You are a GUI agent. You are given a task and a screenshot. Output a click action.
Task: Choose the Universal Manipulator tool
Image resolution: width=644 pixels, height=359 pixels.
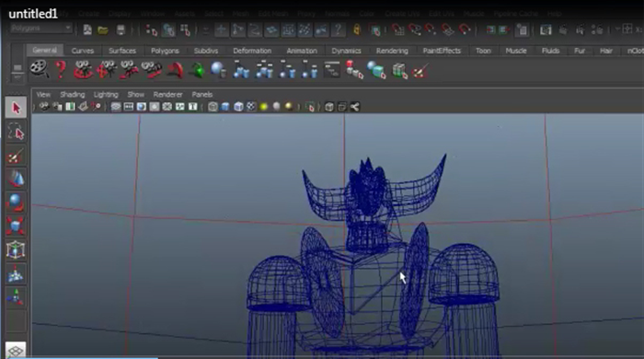pos(16,249)
